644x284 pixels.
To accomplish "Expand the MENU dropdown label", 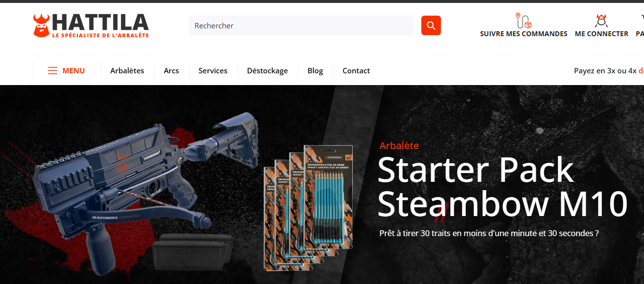I will coord(73,71).
